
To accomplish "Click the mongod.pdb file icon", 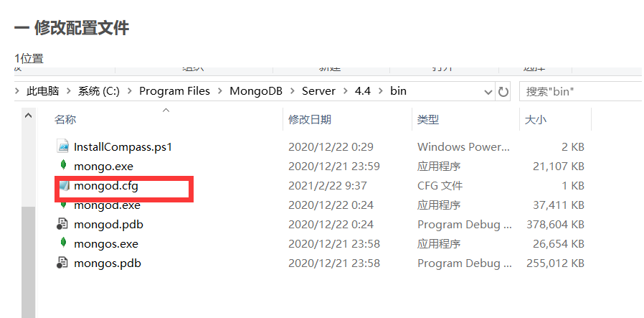I will [62, 225].
